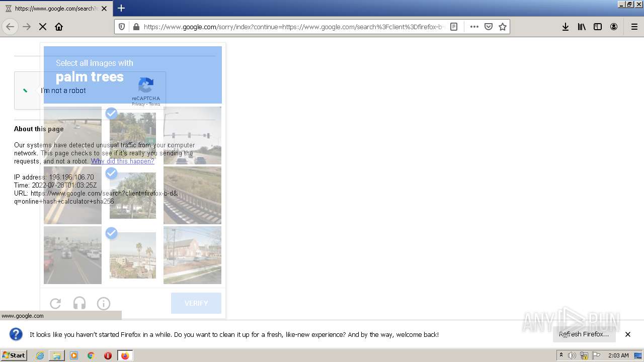This screenshot has width=644, height=362.
Task: Close the Google search tab
Action: (104, 9)
